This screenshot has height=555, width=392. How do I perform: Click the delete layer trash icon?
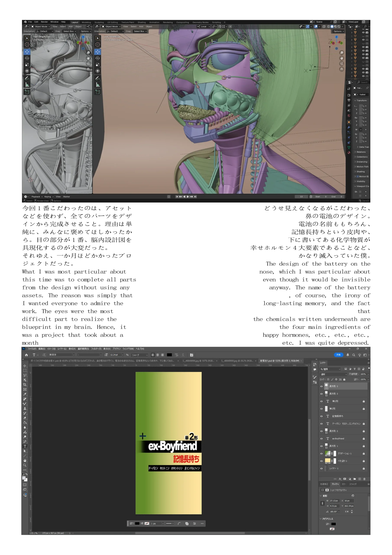click(x=364, y=479)
